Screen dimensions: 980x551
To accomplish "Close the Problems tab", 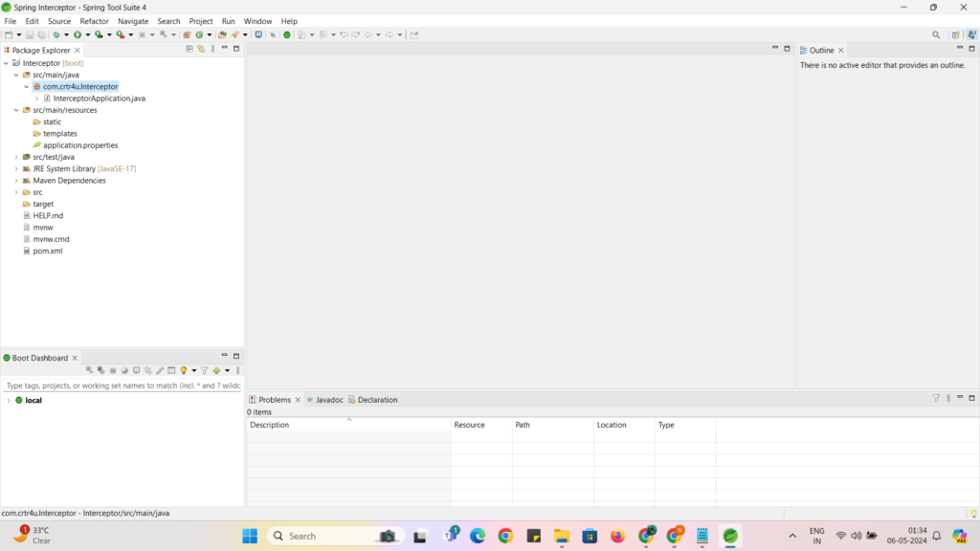I will [299, 400].
